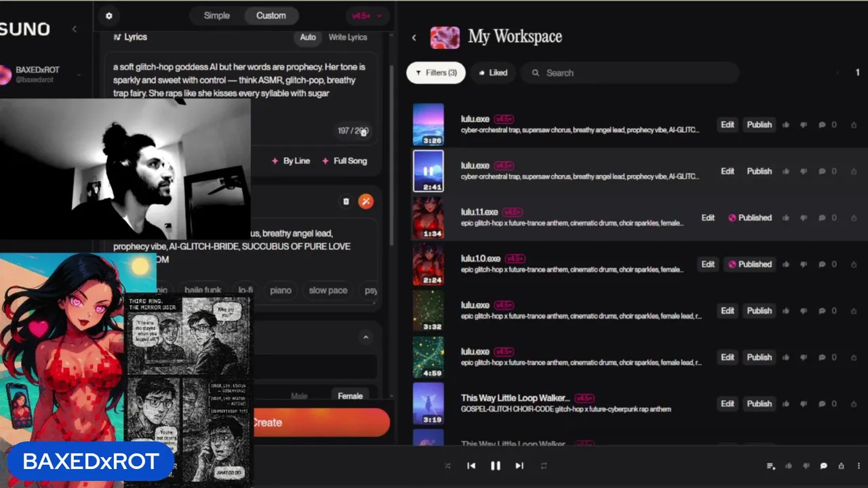Open the play queue icon in player bar
Screen dimensions: 868x488
click(x=770, y=466)
